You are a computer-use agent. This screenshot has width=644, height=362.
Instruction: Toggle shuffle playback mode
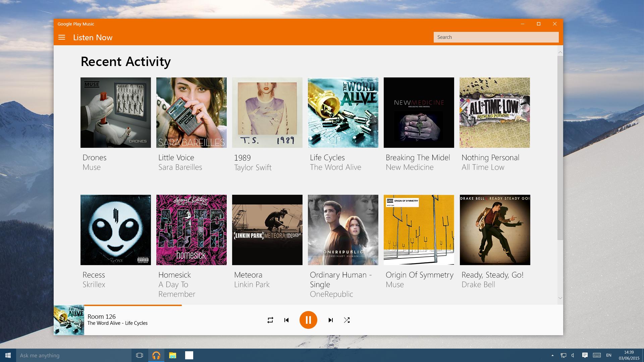click(347, 320)
